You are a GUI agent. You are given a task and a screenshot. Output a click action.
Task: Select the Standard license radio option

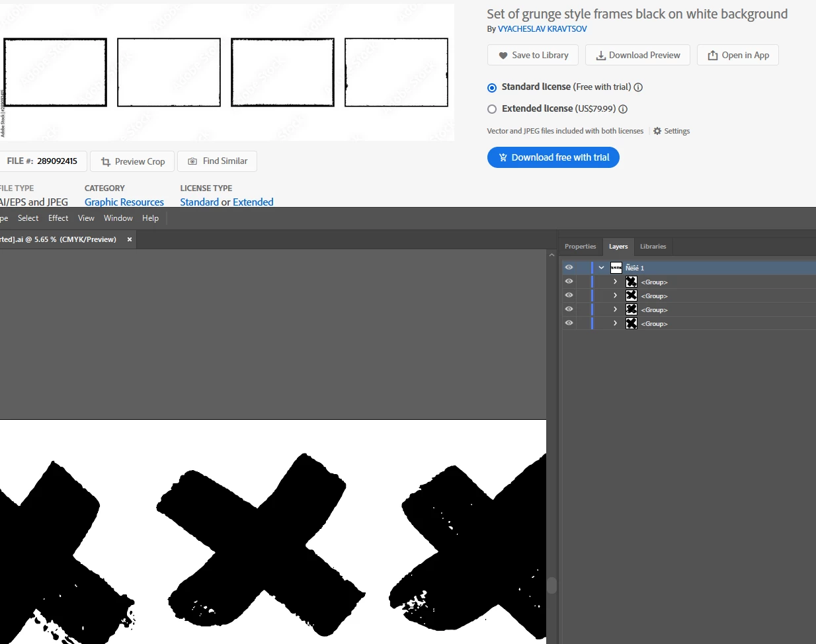click(492, 88)
